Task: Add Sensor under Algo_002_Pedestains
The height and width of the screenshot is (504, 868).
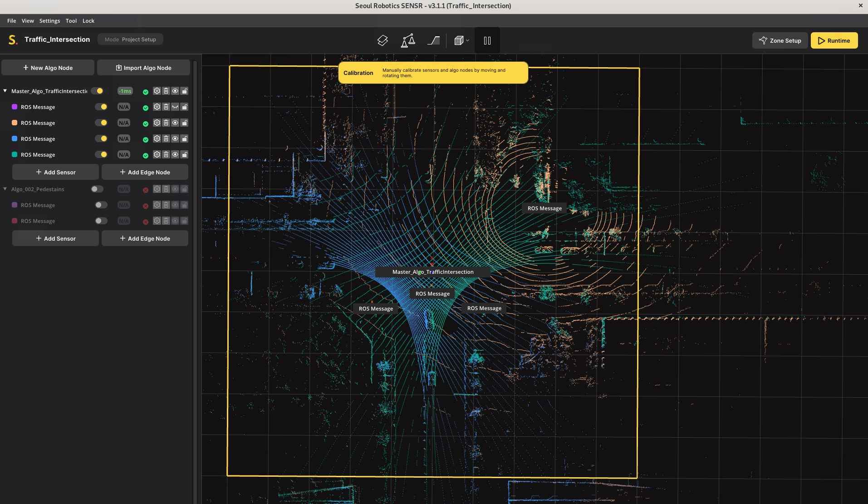Action: click(x=55, y=238)
